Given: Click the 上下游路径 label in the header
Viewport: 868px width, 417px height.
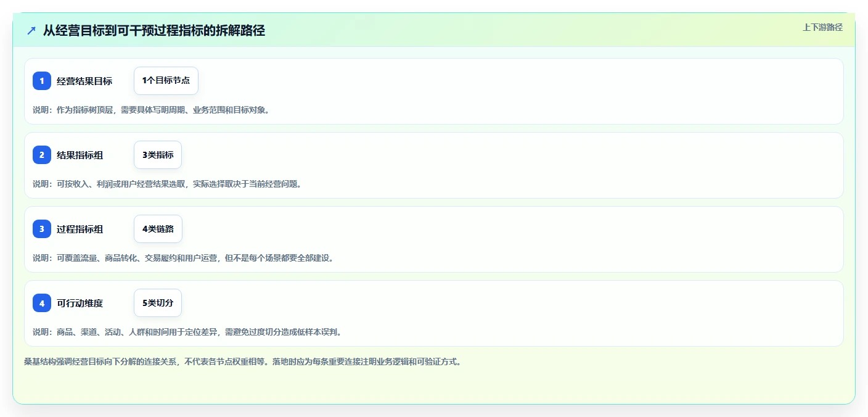Looking at the screenshot, I should click(822, 27).
